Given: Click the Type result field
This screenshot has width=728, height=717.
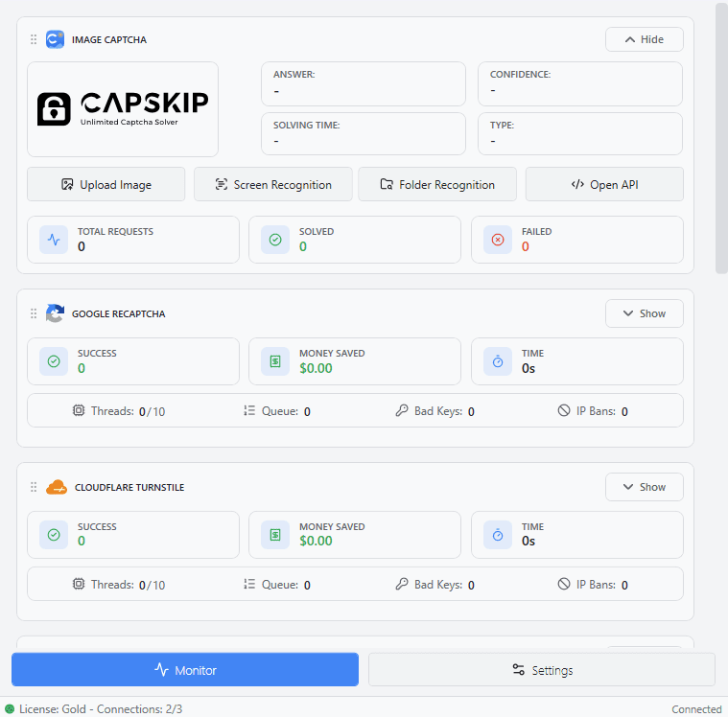Looking at the screenshot, I should [580, 133].
